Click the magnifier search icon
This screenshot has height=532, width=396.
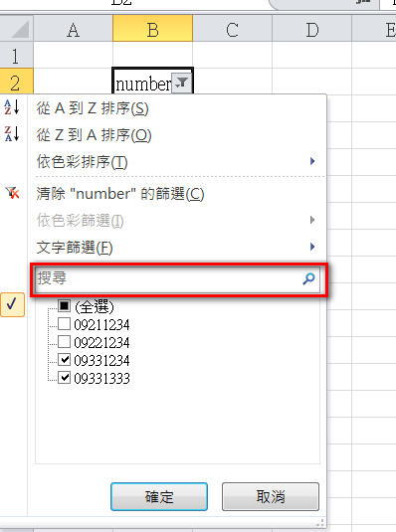[x=308, y=278]
